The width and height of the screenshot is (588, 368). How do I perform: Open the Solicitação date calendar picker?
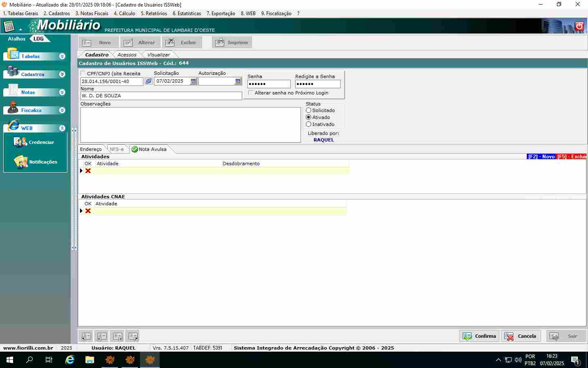(194, 81)
